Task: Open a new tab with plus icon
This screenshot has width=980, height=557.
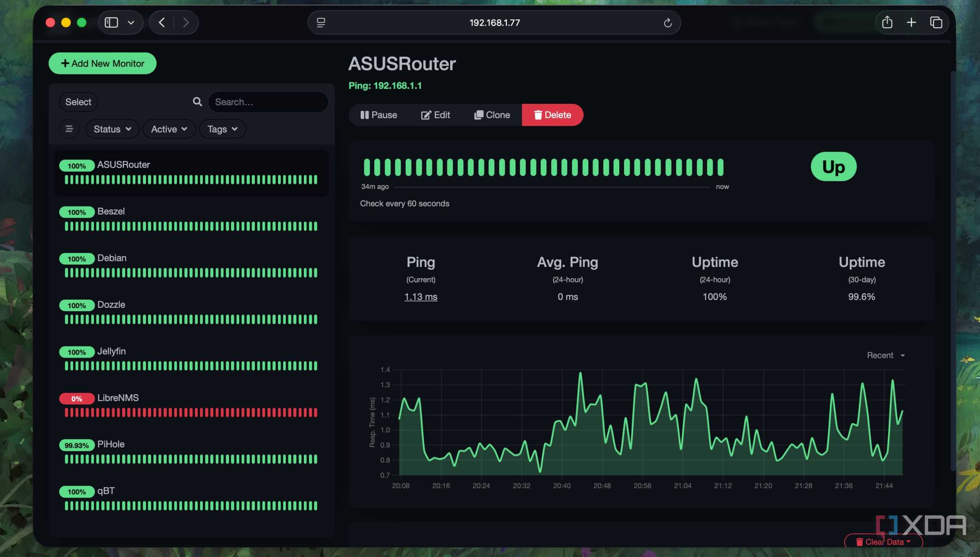Action: [x=911, y=22]
